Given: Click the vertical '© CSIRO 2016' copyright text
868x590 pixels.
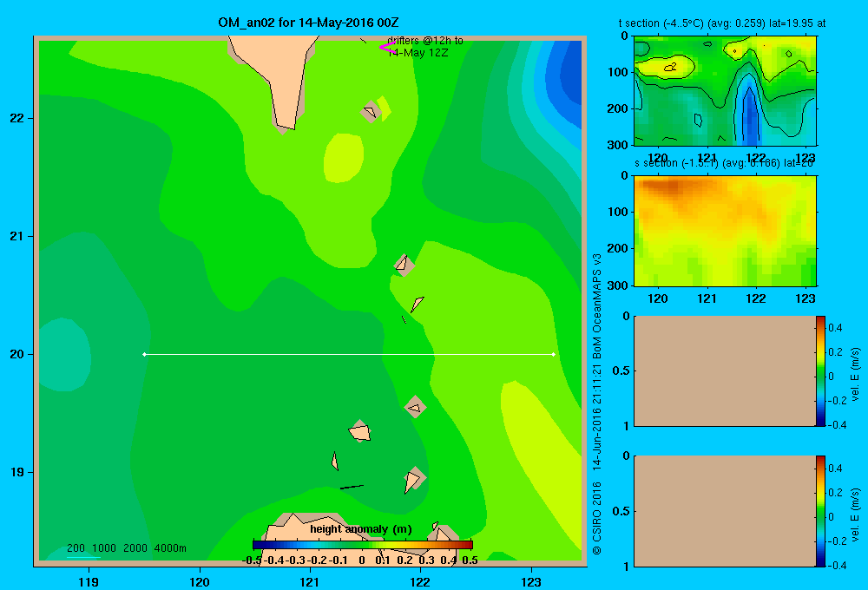Looking at the screenshot, I should (597, 518).
